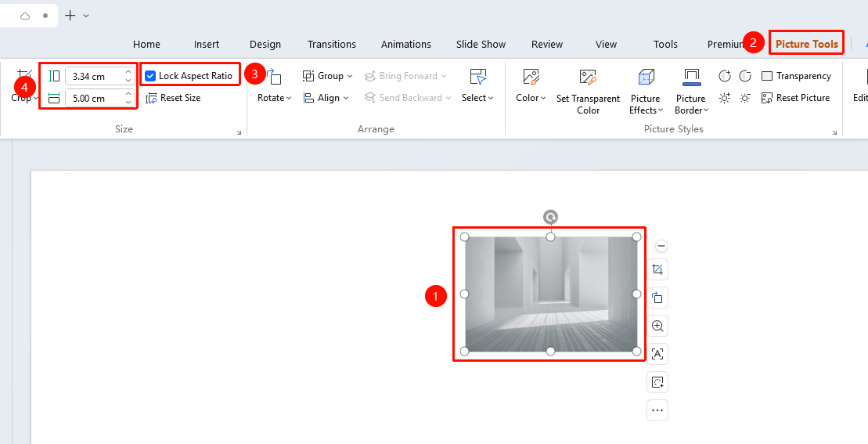Switch to the Home tab
Screen dimensions: 868x444
[146, 45]
